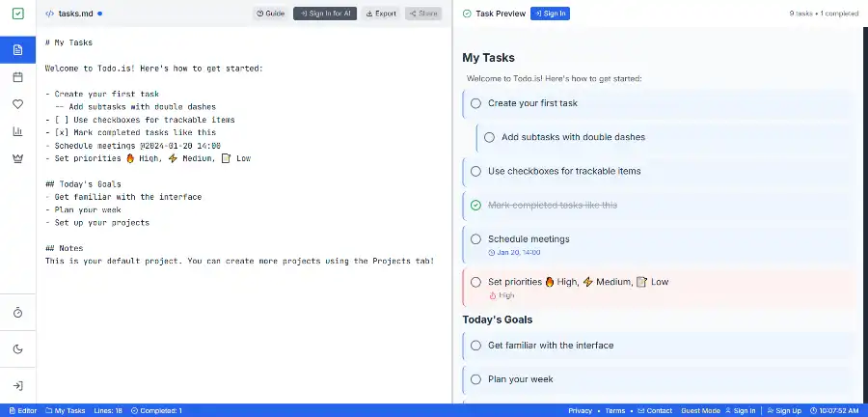Open the document editor sidebar icon

(x=17, y=50)
